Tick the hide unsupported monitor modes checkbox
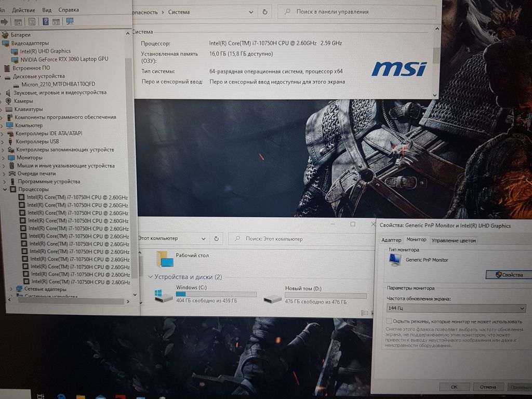 (389, 322)
